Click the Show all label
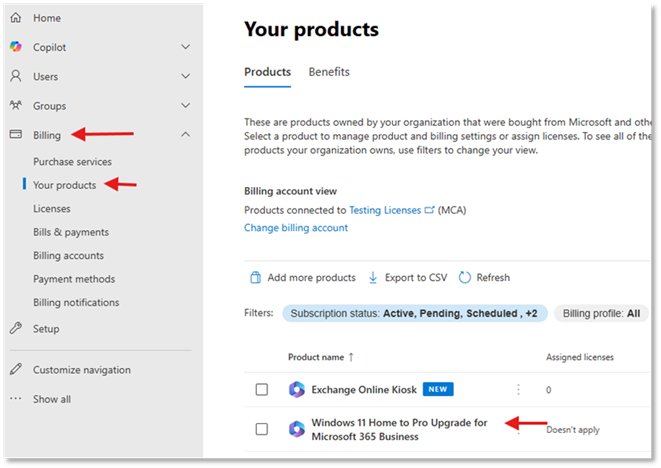The image size is (661, 468). pos(52,399)
